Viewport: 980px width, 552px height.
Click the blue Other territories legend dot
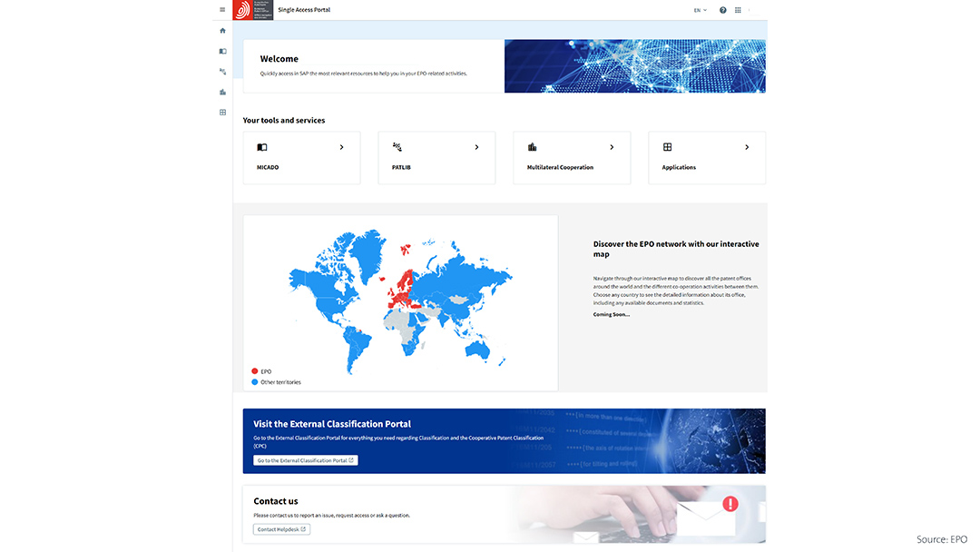tap(255, 382)
